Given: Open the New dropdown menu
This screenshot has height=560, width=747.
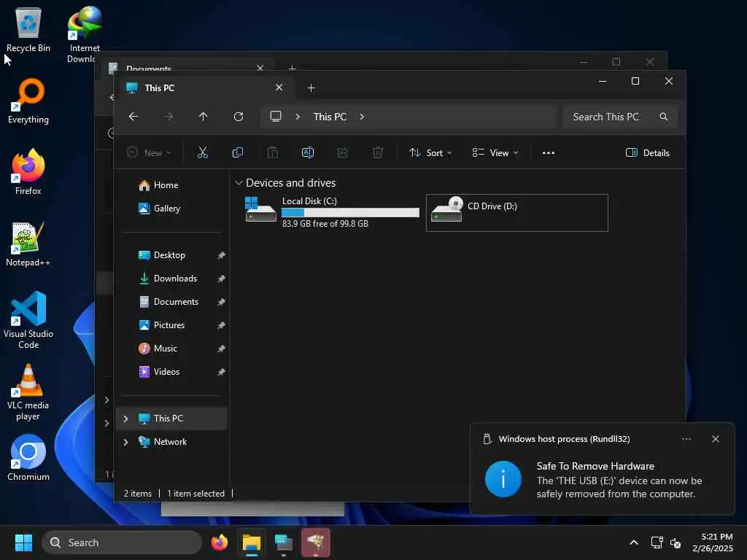Looking at the screenshot, I should [x=149, y=152].
